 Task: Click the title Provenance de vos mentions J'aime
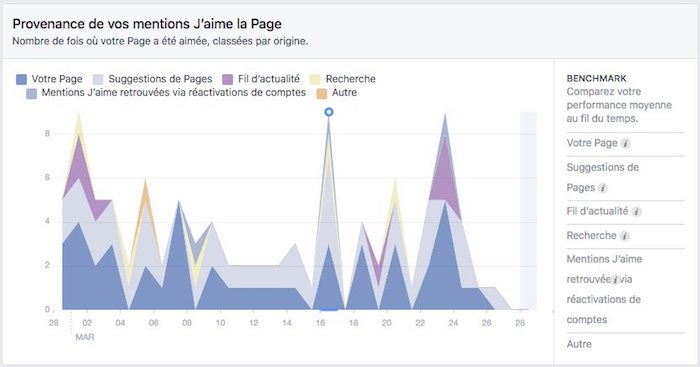[x=147, y=24]
